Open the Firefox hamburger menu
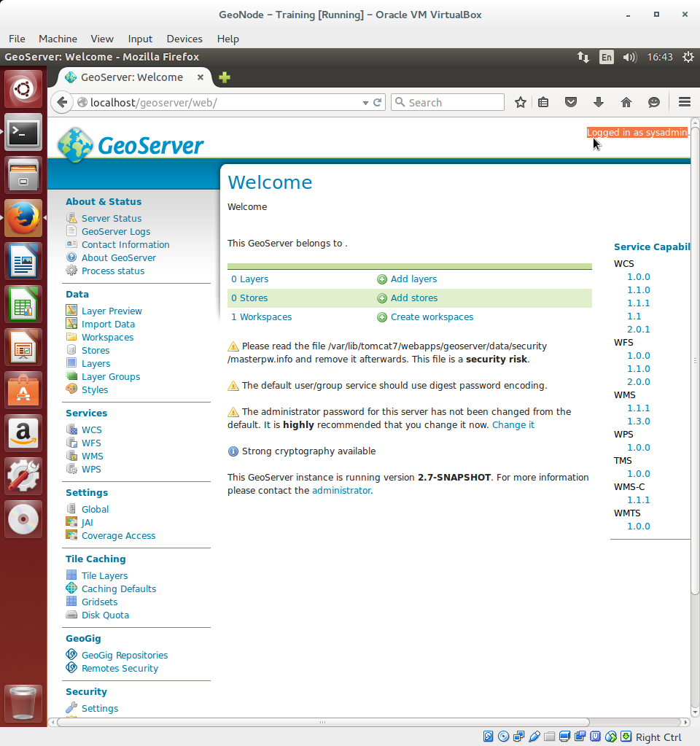700x746 pixels. click(684, 102)
